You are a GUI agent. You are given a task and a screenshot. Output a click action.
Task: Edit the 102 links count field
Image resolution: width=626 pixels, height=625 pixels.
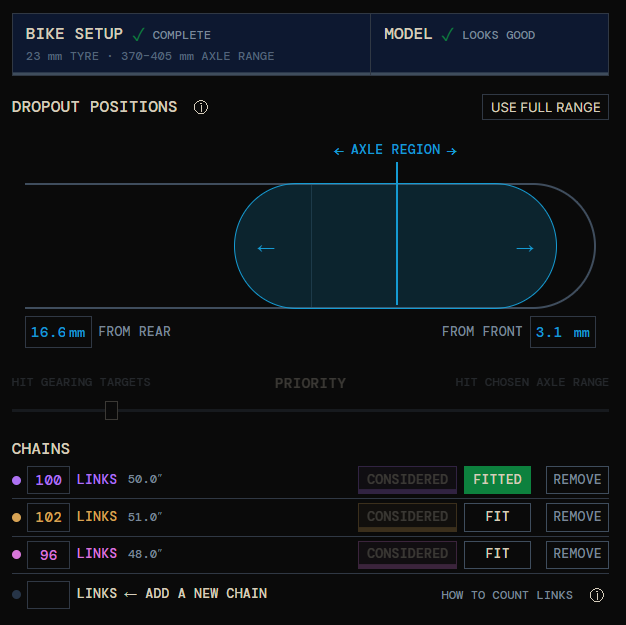pyautogui.click(x=48, y=517)
